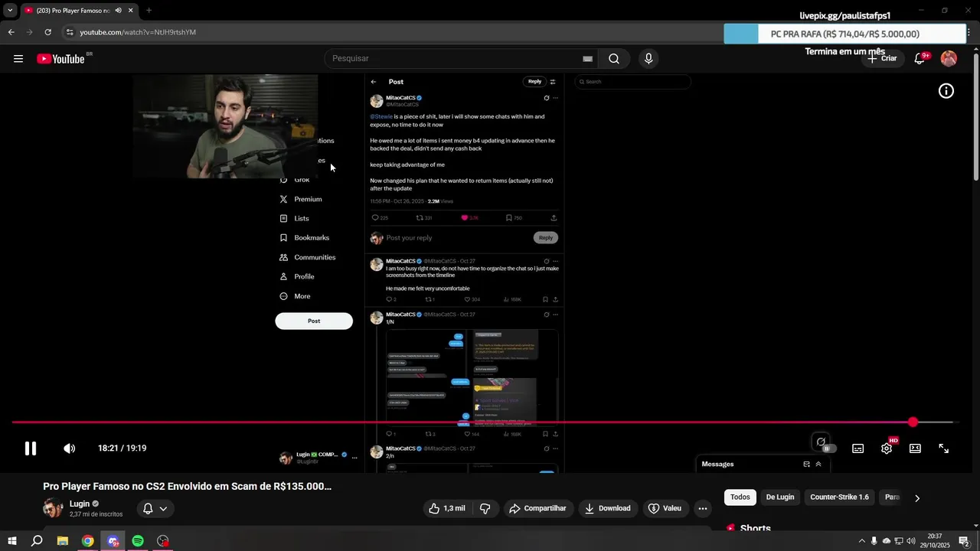Open subscription notification bell dropdown
Viewport: 980px width, 551px height.
click(155, 508)
